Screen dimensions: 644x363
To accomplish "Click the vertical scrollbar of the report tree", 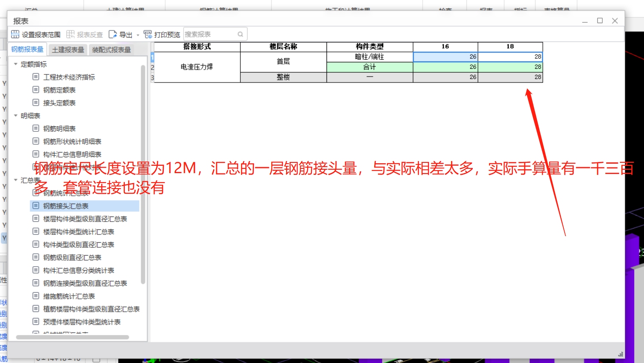I will pyautogui.click(x=143, y=174).
